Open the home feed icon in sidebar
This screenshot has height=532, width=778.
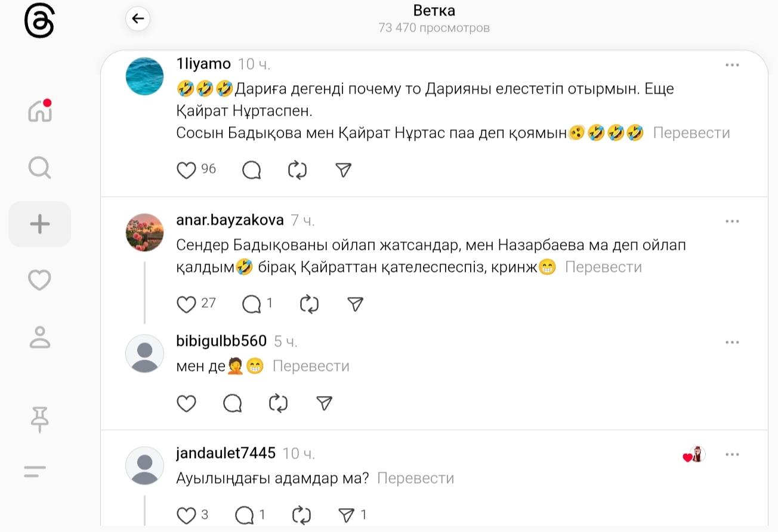coord(40,111)
